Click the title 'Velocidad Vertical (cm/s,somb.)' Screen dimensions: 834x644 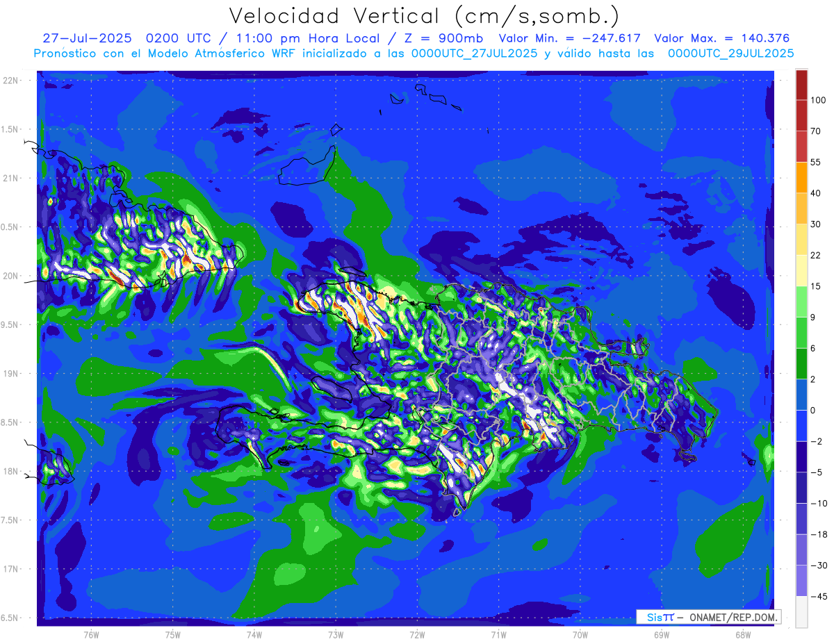click(x=424, y=16)
